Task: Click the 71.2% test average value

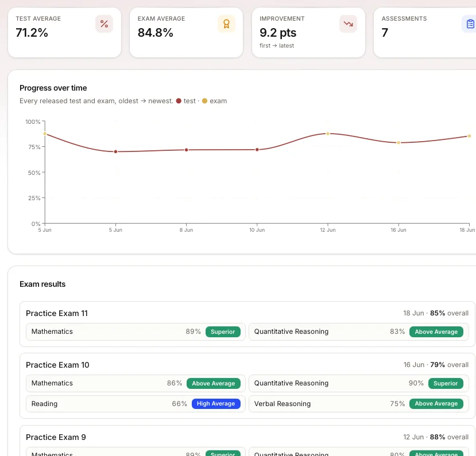Action: coord(32,33)
